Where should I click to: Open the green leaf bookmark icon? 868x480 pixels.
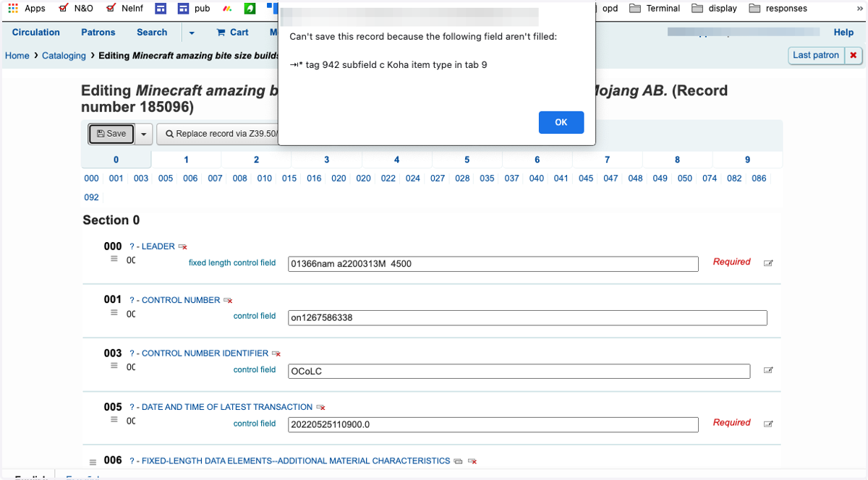[x=250, y=9]
